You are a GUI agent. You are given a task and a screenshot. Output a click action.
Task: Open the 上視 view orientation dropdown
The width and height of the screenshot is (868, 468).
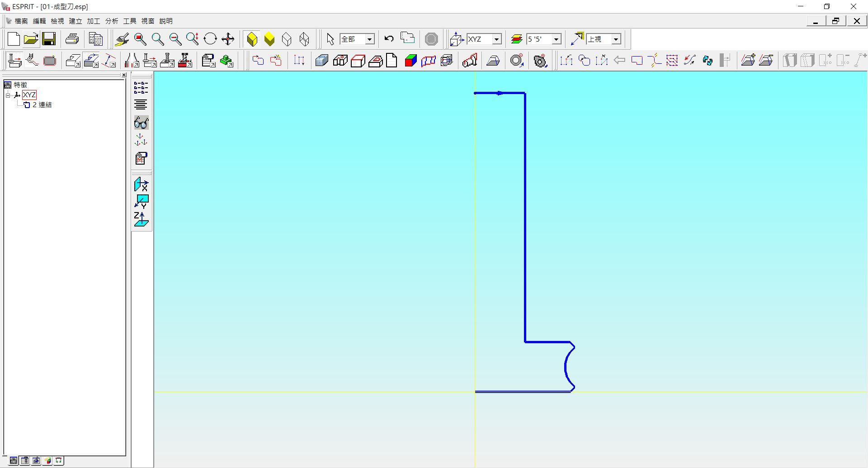(x=616, y=39)
